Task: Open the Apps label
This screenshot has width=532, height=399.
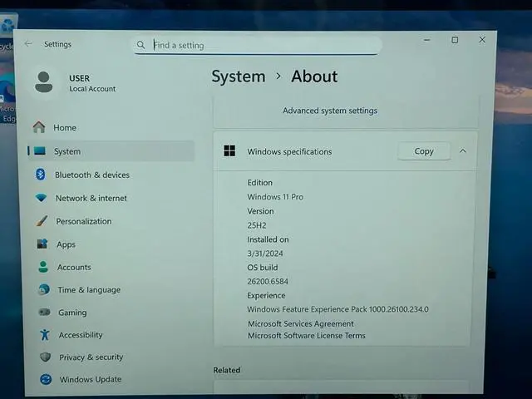Action: tap(66, 244)
